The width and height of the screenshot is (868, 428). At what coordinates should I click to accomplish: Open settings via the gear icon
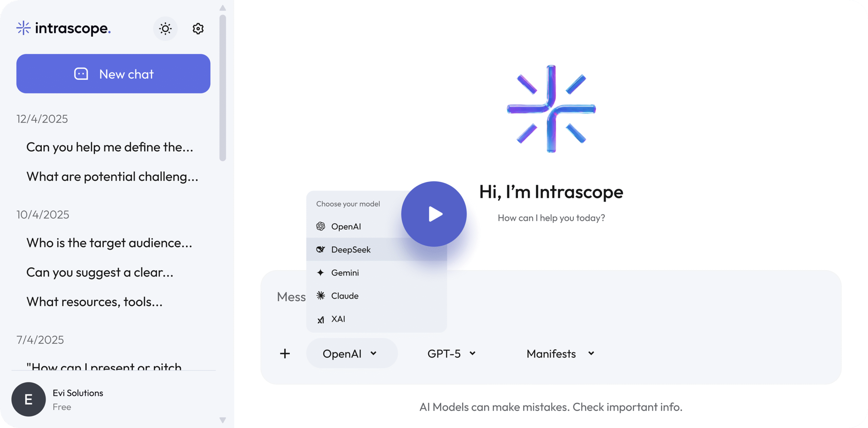pos(198,28)
